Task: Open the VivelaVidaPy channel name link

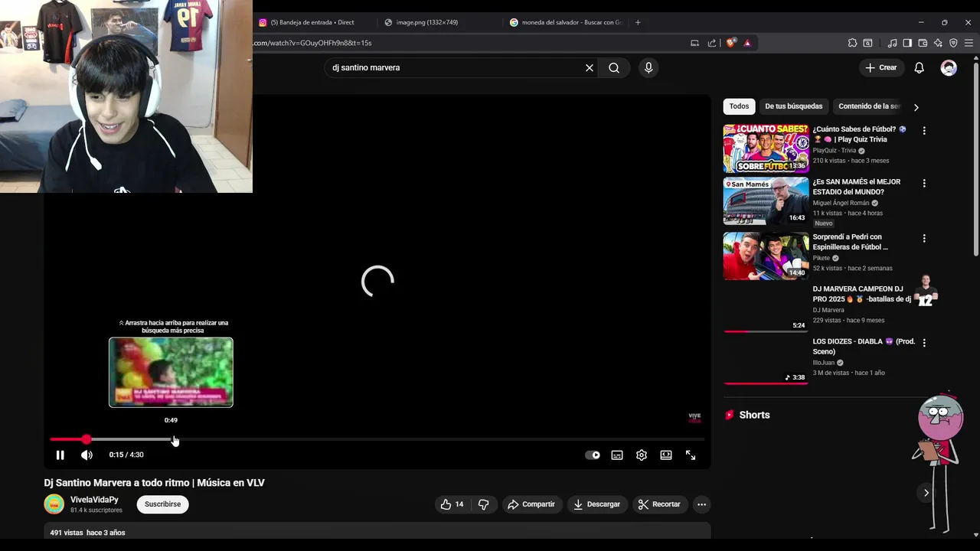Action: pyautogui.click(x=94, y=500)
